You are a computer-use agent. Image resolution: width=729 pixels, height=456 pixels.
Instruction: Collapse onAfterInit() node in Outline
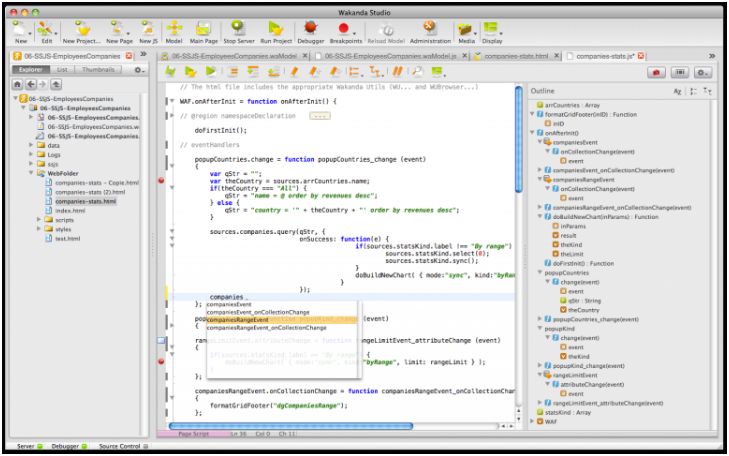533,133
